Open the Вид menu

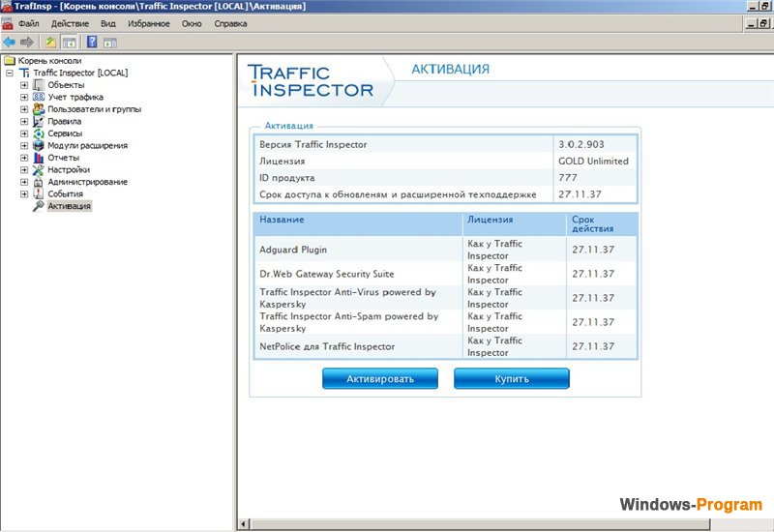tap(108, 23)
